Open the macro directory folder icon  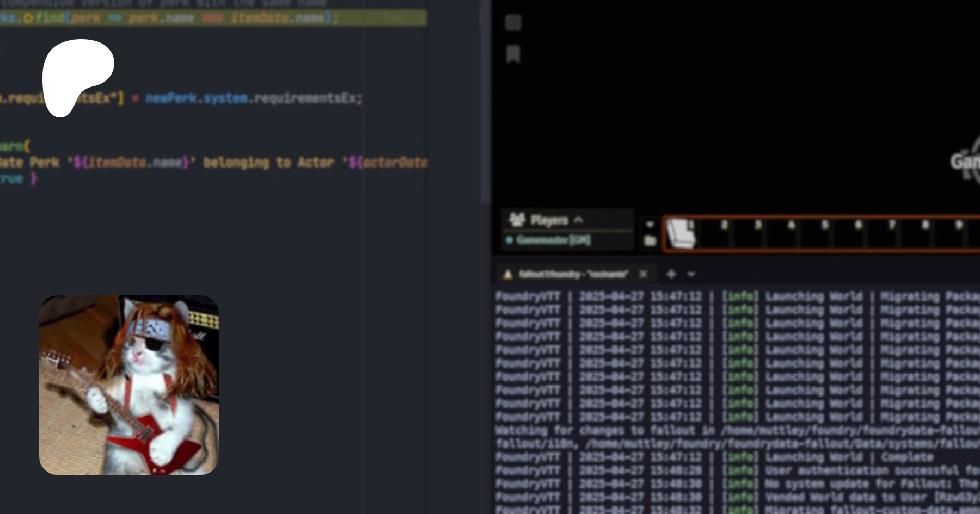click(650, 240)
